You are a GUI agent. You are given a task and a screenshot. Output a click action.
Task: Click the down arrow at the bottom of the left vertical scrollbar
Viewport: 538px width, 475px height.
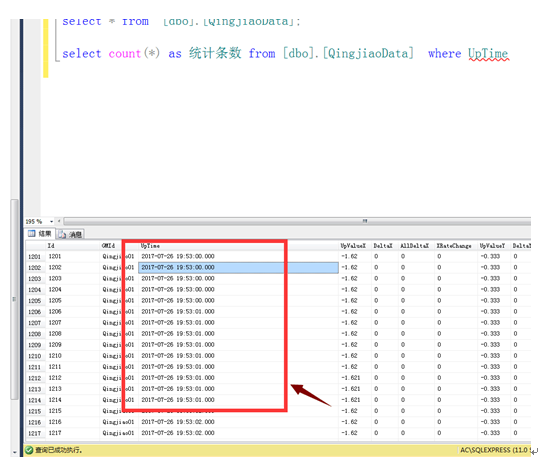14,452
